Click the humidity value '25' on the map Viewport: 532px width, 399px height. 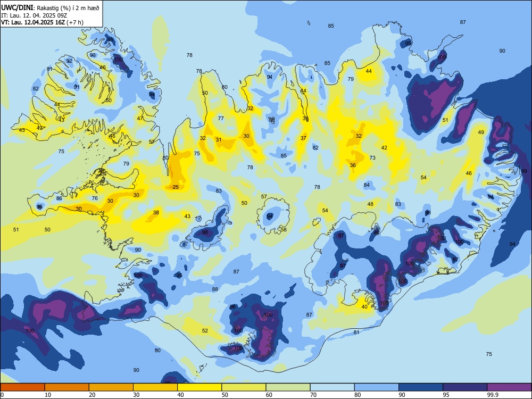tap(176, 187)
